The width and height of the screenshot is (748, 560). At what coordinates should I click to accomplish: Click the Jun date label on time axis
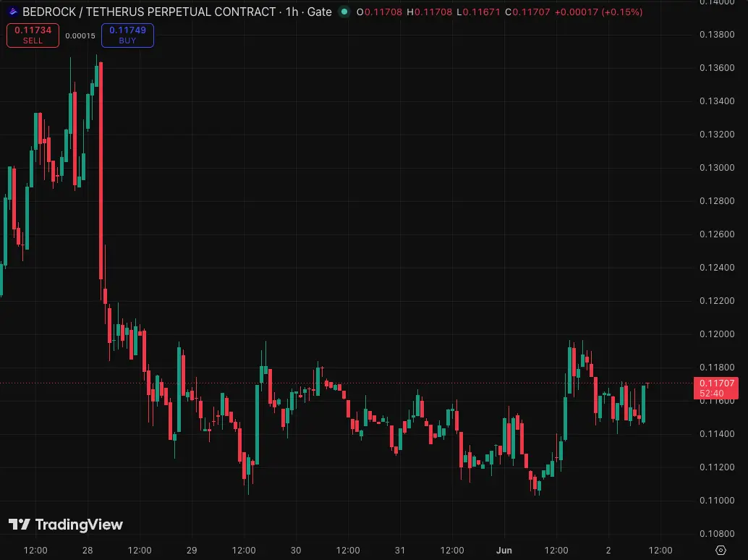click(x=503, y=550)
